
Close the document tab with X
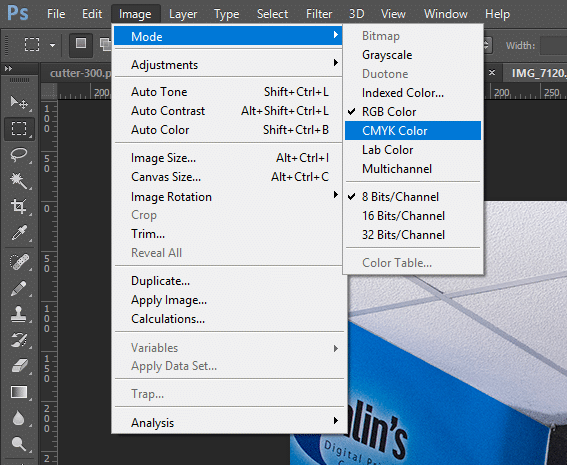[x=492, y=73]
